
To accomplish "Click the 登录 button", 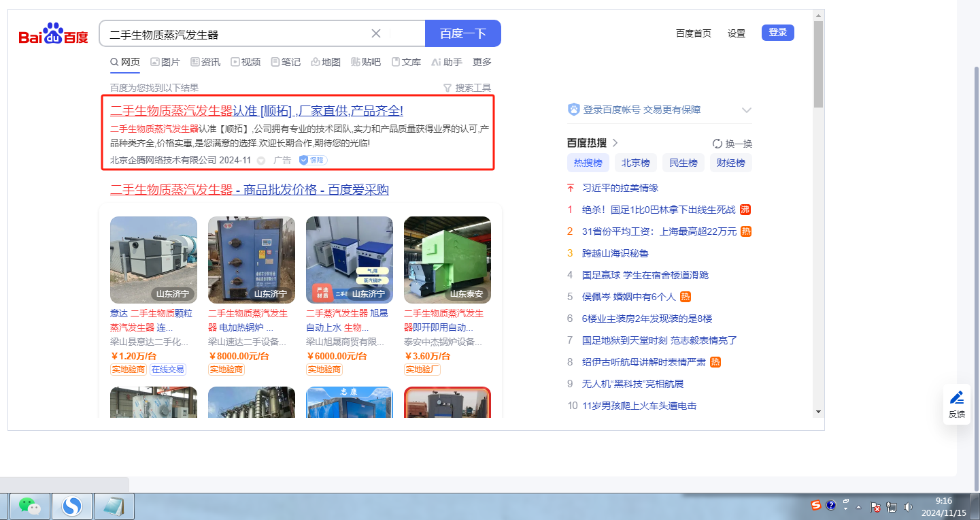I will click(x=778, y=33).
